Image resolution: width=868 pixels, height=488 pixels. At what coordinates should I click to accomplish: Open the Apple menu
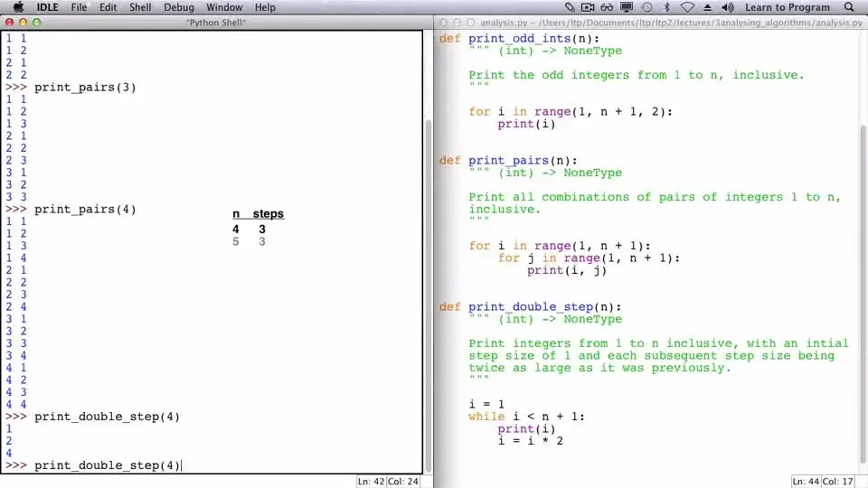(x=18, y=7)
